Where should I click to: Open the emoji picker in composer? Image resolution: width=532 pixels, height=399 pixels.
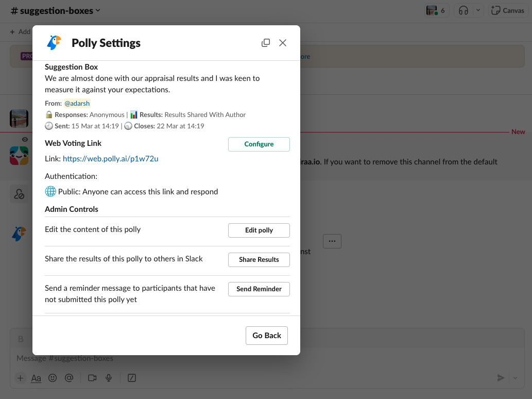pos(53,378)
